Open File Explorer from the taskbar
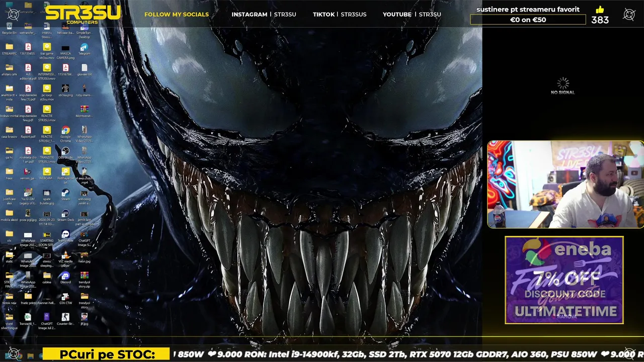Image resolution: width=644 pixels, height=362 pixels. (30, 355)
